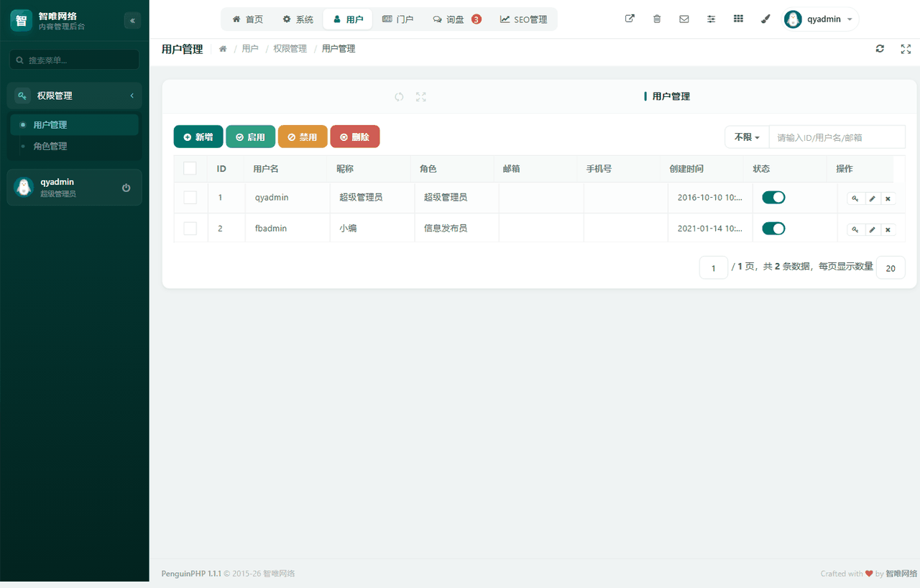Click the delete x icon for fbadmin row
The height and width of the screenshot is (588, 920).
888,229
